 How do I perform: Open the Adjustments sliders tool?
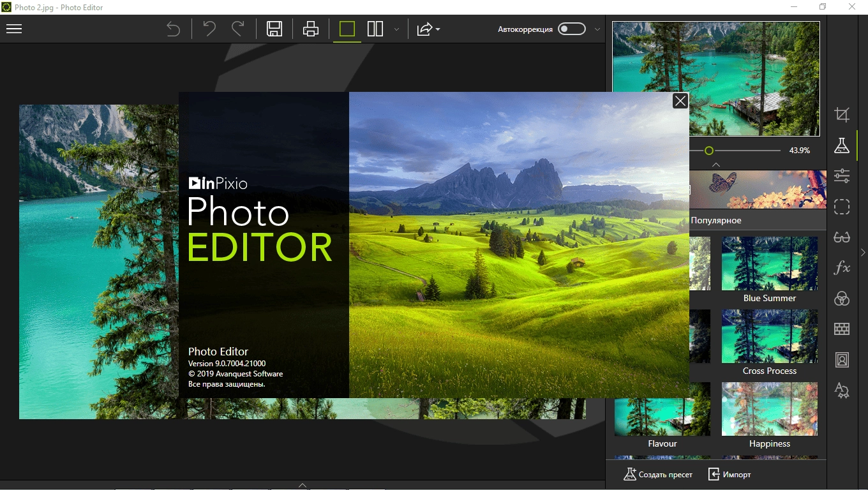click(842, 176)
